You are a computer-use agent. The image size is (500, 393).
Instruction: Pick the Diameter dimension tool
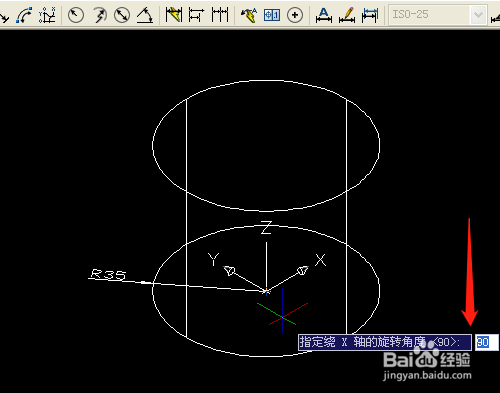tap(122, 15)
